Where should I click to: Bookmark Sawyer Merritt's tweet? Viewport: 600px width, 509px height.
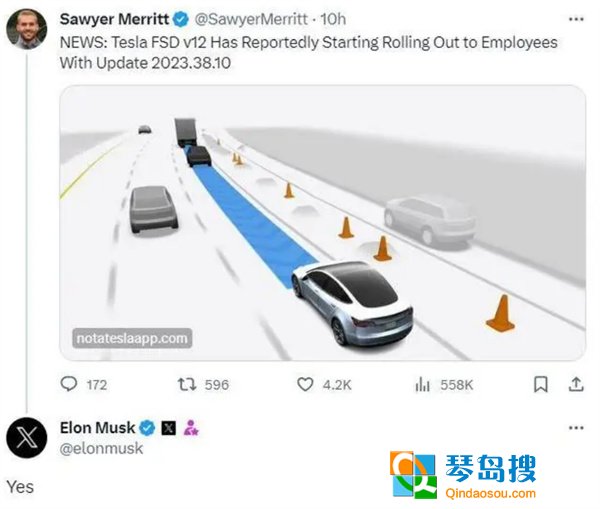click(541, 384)
